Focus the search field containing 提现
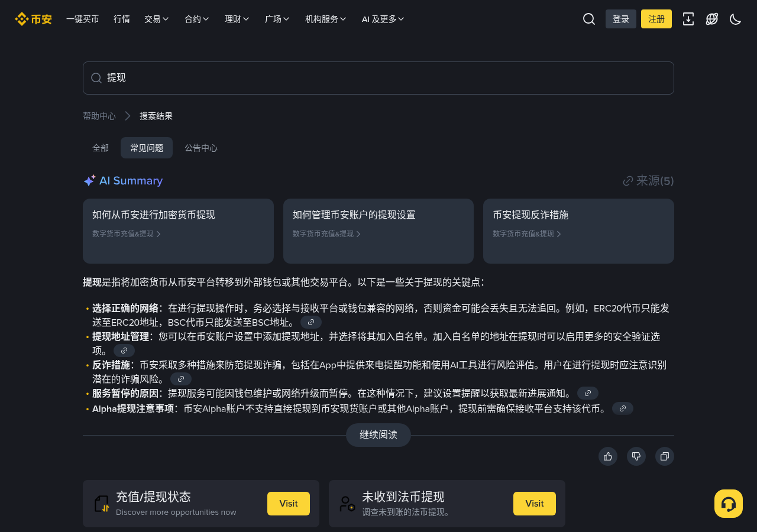 pyautogui.click(x=378, y=78)
